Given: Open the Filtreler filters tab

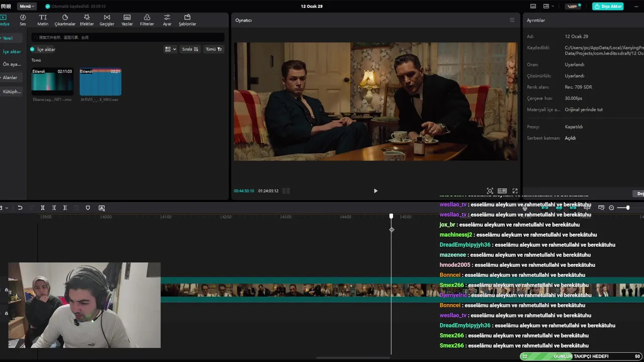Looking at the screenshot, I should coord(147,20).
